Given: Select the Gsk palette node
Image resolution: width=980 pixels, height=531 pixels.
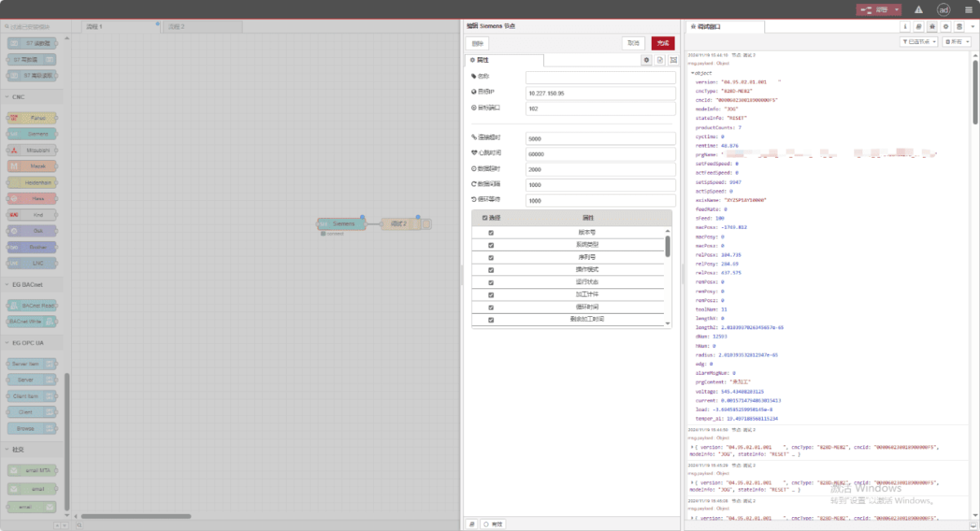Looking at the screenshot, I should [32, 230].
